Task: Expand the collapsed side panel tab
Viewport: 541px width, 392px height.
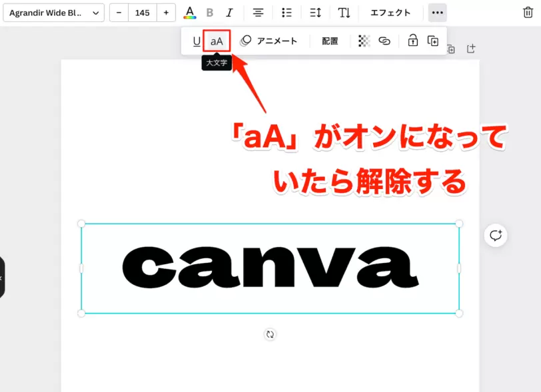Action: coord(2,278)
